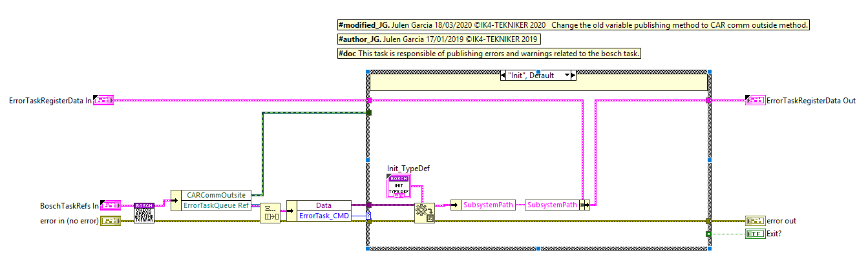
Task: Click bundle node end cap after SubsystemPath
Action: point(586,205)
